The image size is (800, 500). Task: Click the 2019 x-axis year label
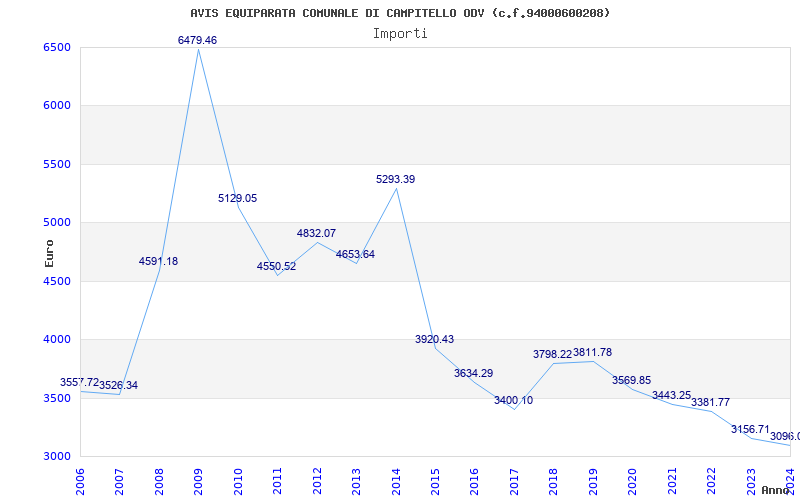point(593,482)
